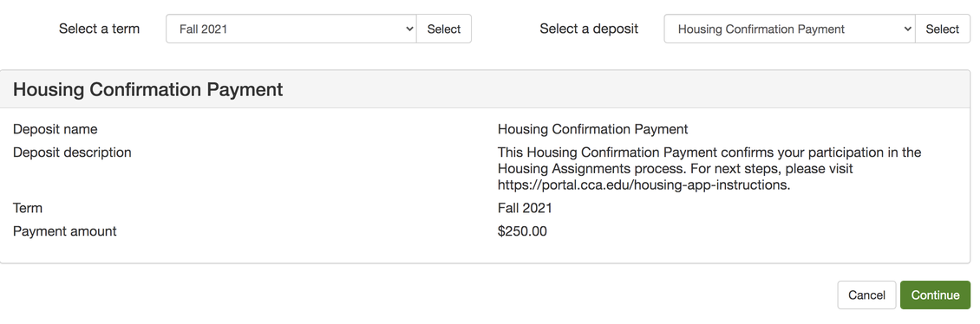The width and height of the screenshot is (980, 324).
Task: Click the 'Payment amount' field label
Action: (x=65, y=231)
